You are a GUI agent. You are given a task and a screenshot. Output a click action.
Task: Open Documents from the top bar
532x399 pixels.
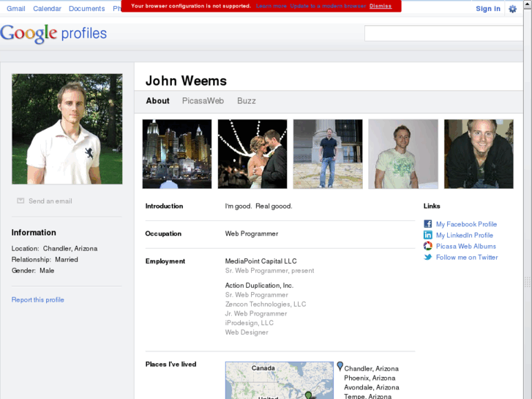click(x=87, y=9)
